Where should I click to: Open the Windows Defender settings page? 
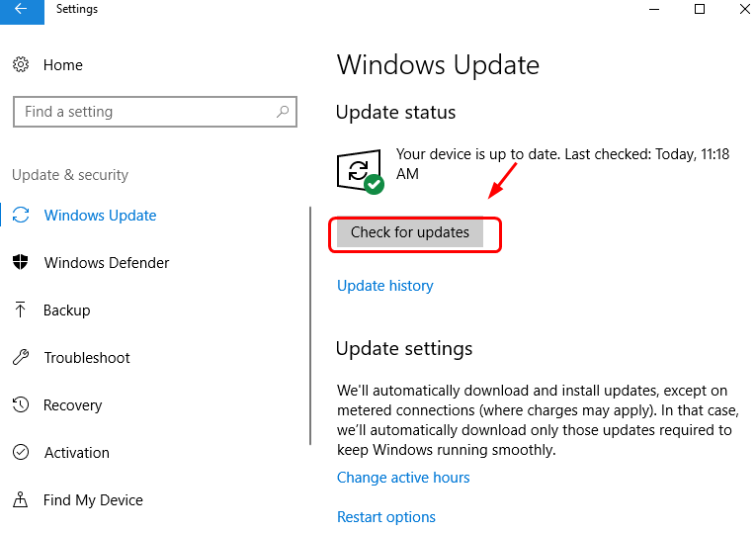coord(107,263)
